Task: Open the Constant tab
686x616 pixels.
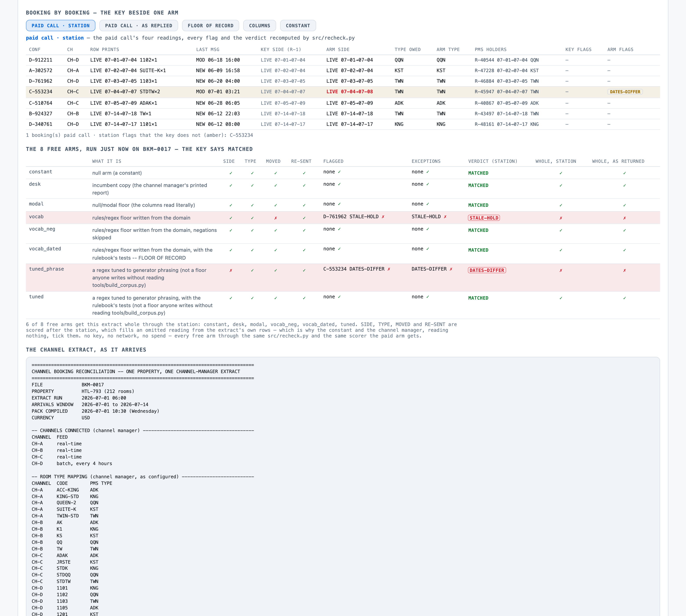Action: pyautogui.click(x=298, y=26)
